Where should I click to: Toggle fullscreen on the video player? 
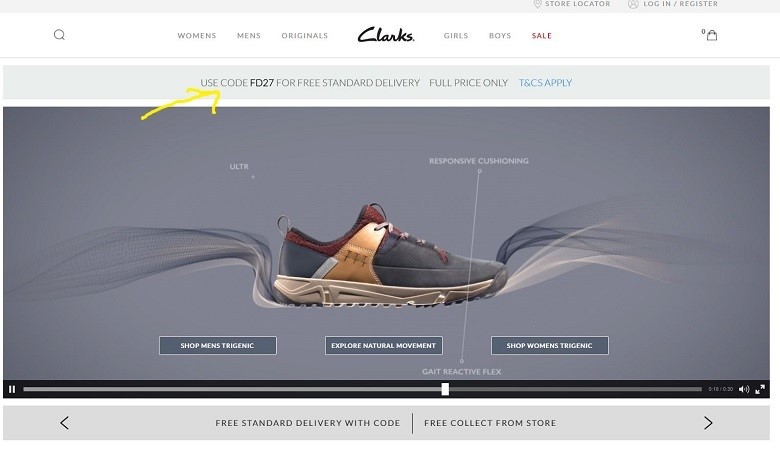click(760, 389)
